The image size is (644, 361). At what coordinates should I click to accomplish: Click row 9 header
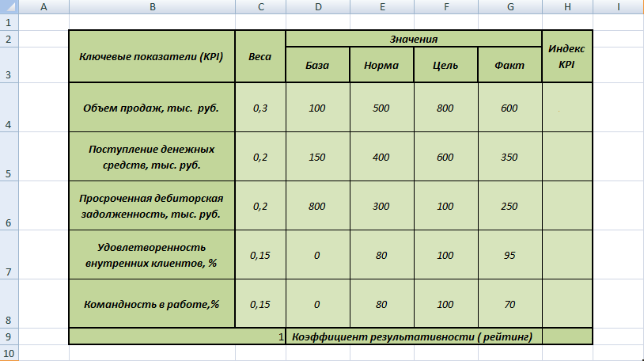8,336
